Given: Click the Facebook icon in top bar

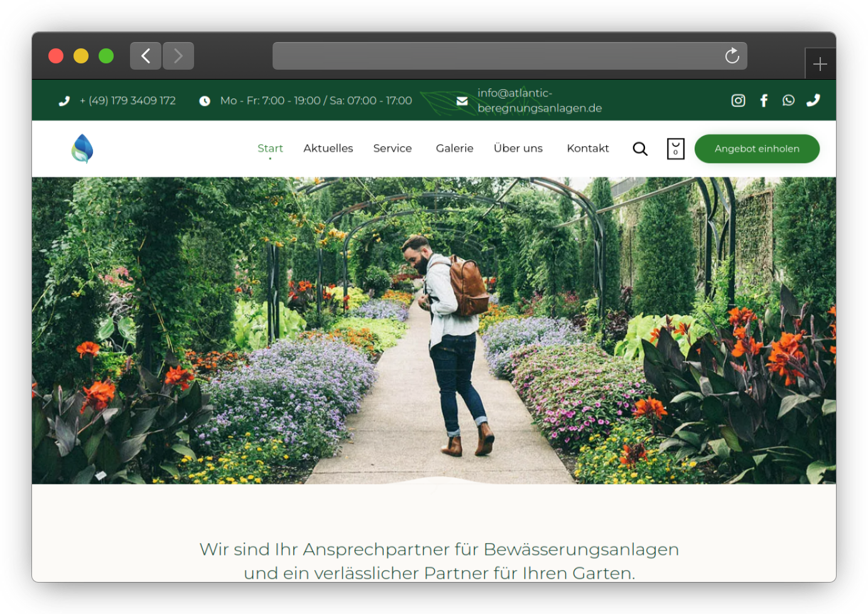Looking at the screenshot, I should 764,100.
